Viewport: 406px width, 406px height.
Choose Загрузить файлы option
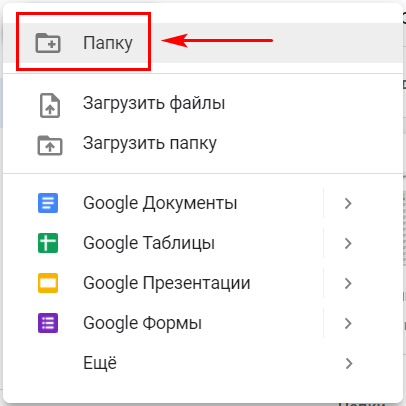(203, 103)
